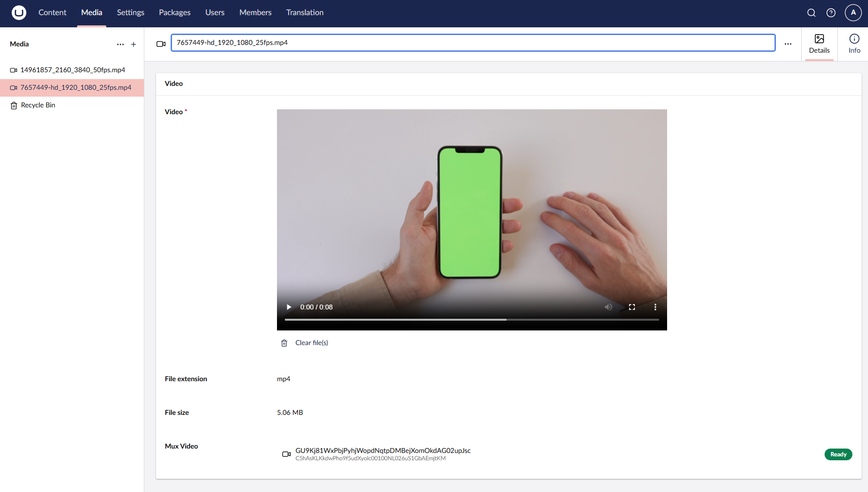Open the Info panel via its icon
Screen dimensions: 868x492
point(854,43)
